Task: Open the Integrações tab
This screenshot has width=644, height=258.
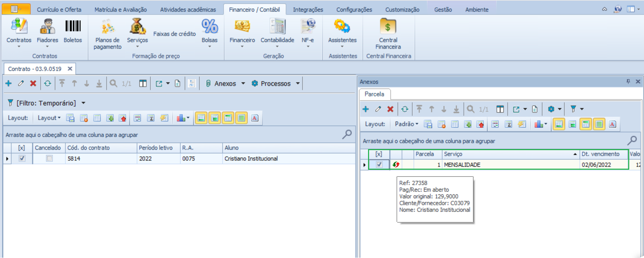Action: coord(308,10)
